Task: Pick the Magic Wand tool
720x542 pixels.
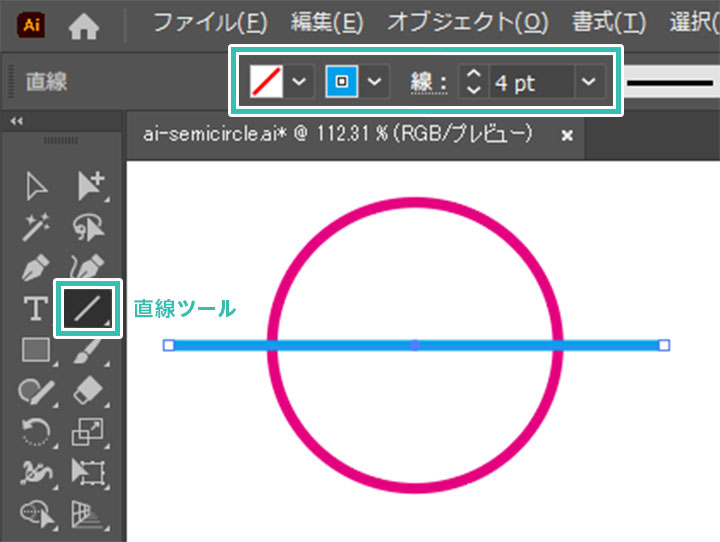Action: click(x=37, y=228)
